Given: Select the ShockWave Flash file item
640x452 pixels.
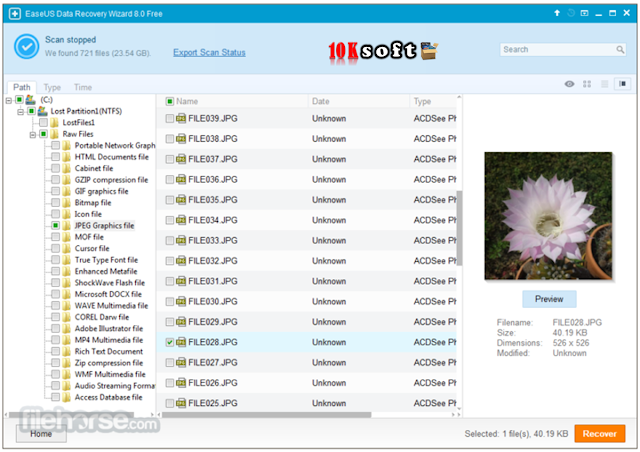Looking at the screenshot, I should [x=109, y=283].
